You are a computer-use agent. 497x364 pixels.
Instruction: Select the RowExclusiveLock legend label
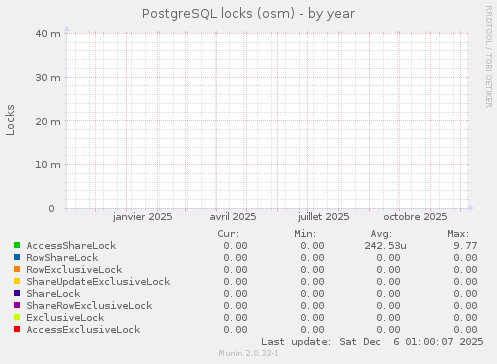point(74,270)
